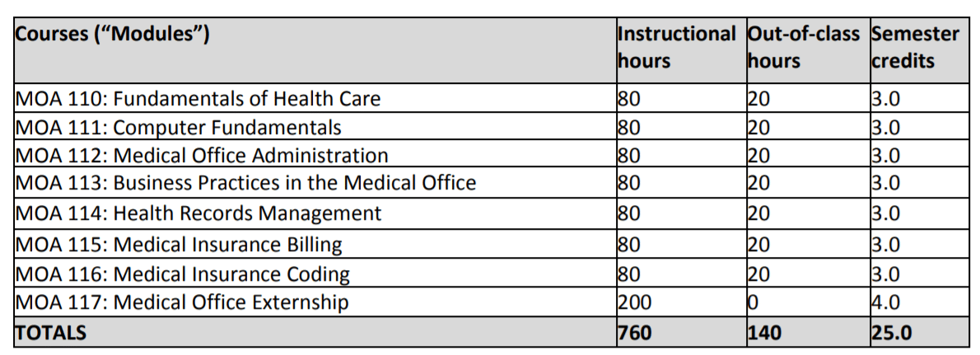Click the 25.0 total semester credits cell
This screenshot has width=980, height=355.
point(919,332)
